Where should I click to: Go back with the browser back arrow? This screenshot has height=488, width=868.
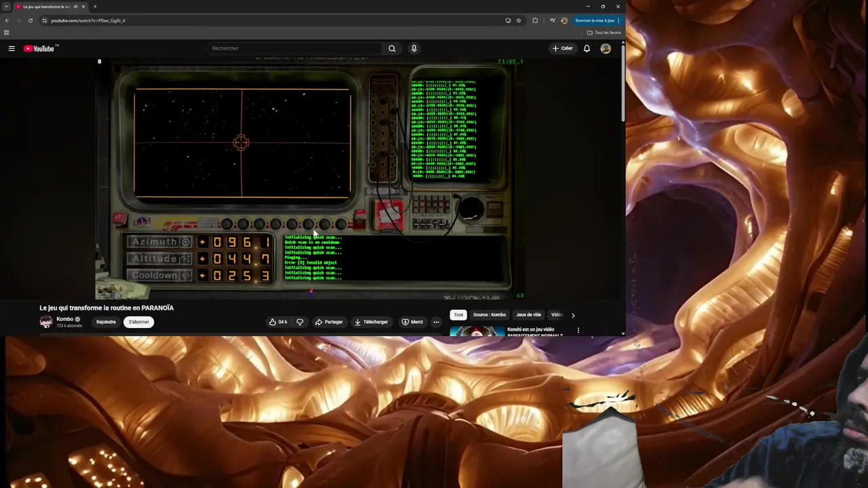[x=7, y=20]
